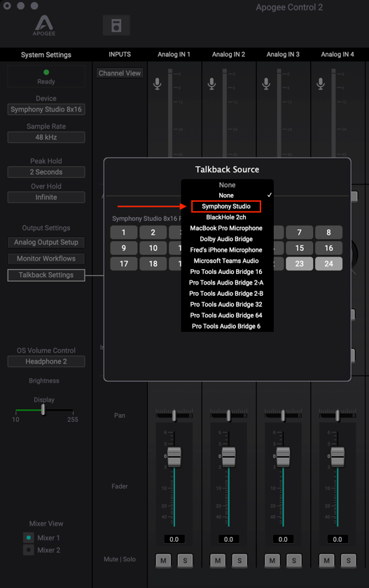Select Pro Tools Audio Bridge 32
The image size is (369, 588).
(x=227, y=304)
